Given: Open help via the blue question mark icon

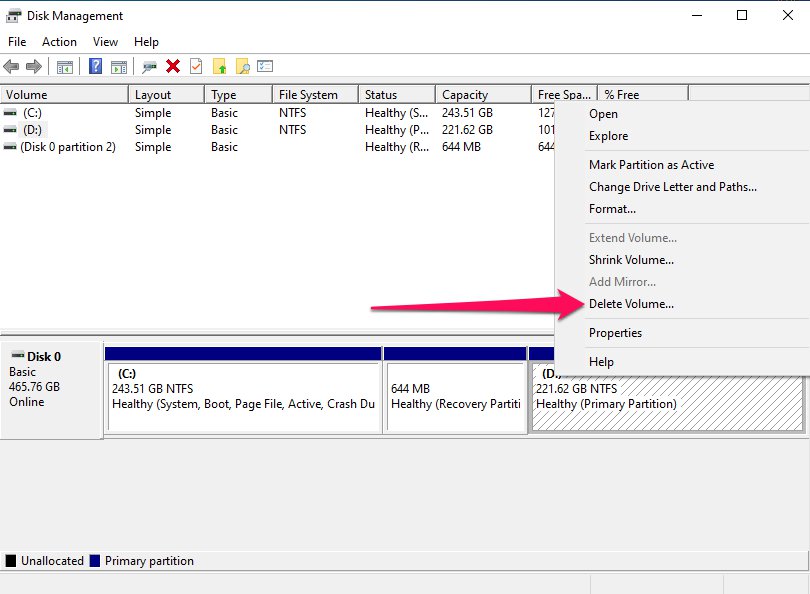Looking at the screenshot, I should pos(95,66).
